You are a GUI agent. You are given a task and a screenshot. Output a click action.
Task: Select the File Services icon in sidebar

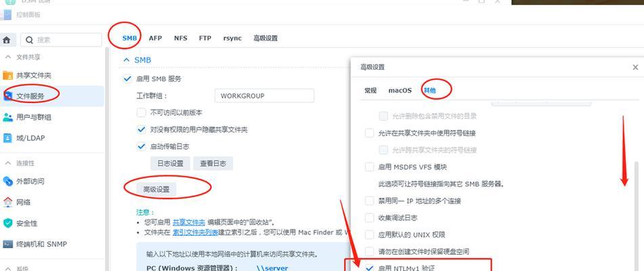click(8, 96)
